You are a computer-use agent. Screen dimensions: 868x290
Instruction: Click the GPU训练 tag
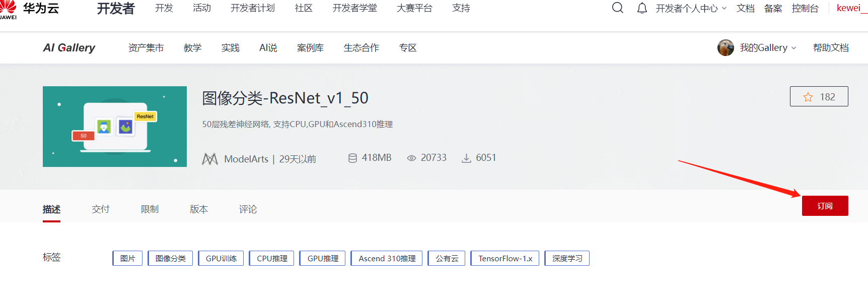point(221,258)
